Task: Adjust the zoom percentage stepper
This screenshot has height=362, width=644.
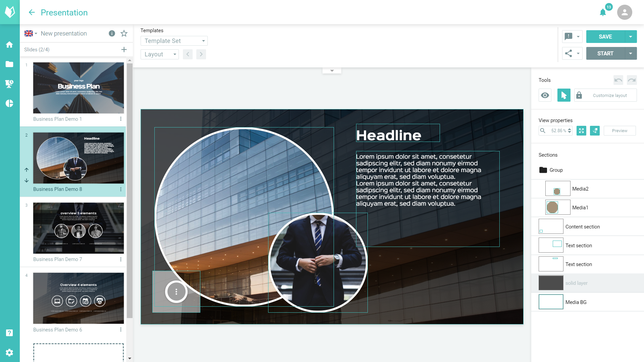Action: 569,131
